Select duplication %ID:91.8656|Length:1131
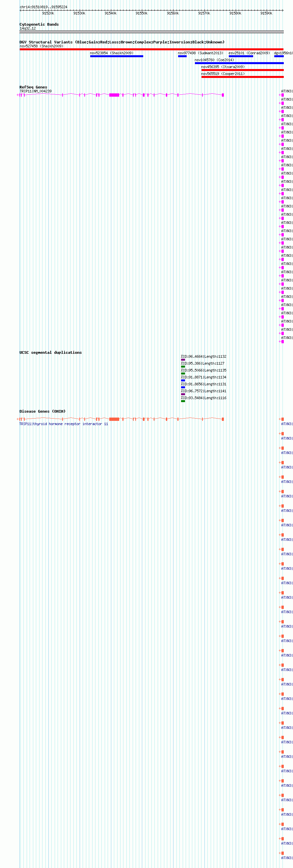Viewport: 293px width, 868px height. (203, 384)
